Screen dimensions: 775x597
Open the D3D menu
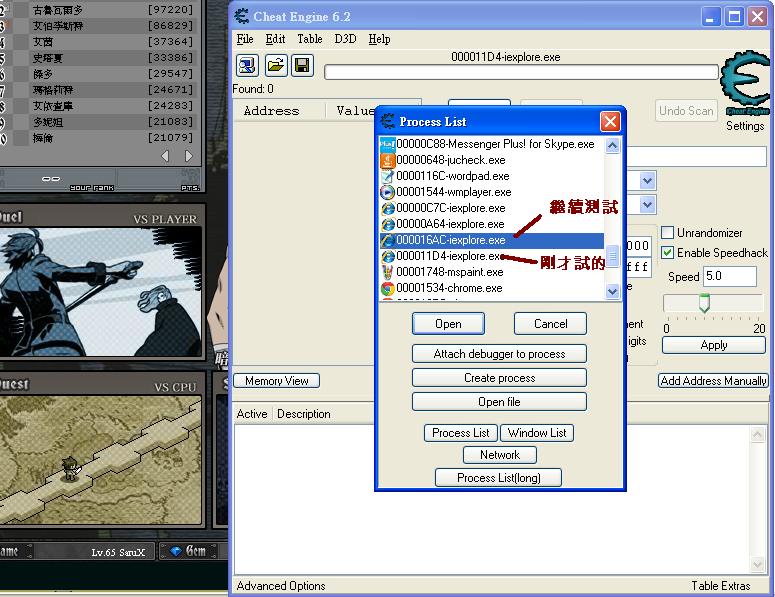pyautogui.click(x=345, y=39)
